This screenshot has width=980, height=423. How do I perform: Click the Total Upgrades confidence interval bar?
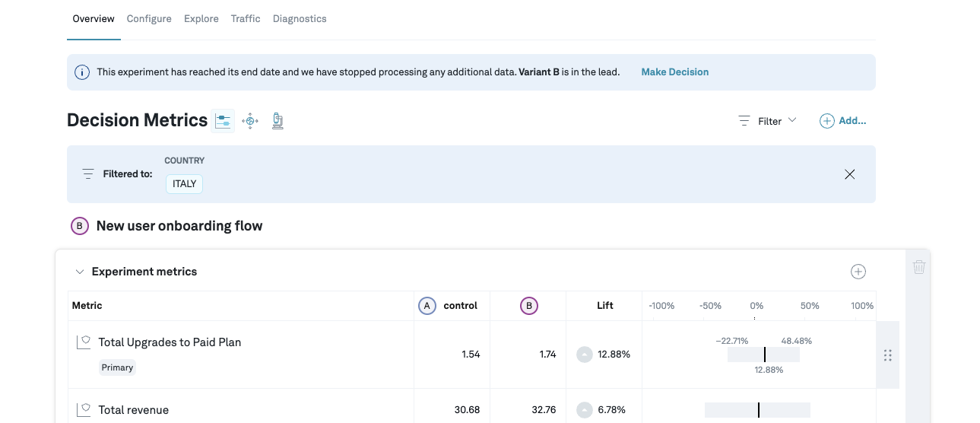tap(763, 355)
